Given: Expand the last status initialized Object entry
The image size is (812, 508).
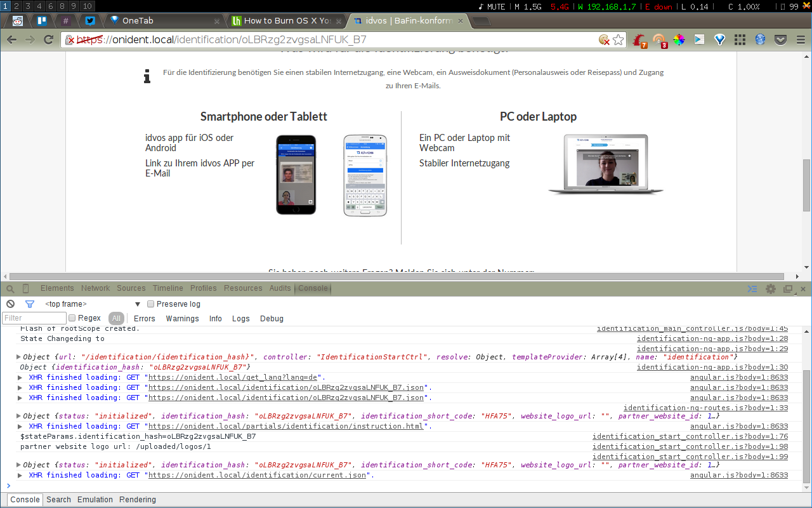Looking at the screenshot, I should [x=18, y=465].
